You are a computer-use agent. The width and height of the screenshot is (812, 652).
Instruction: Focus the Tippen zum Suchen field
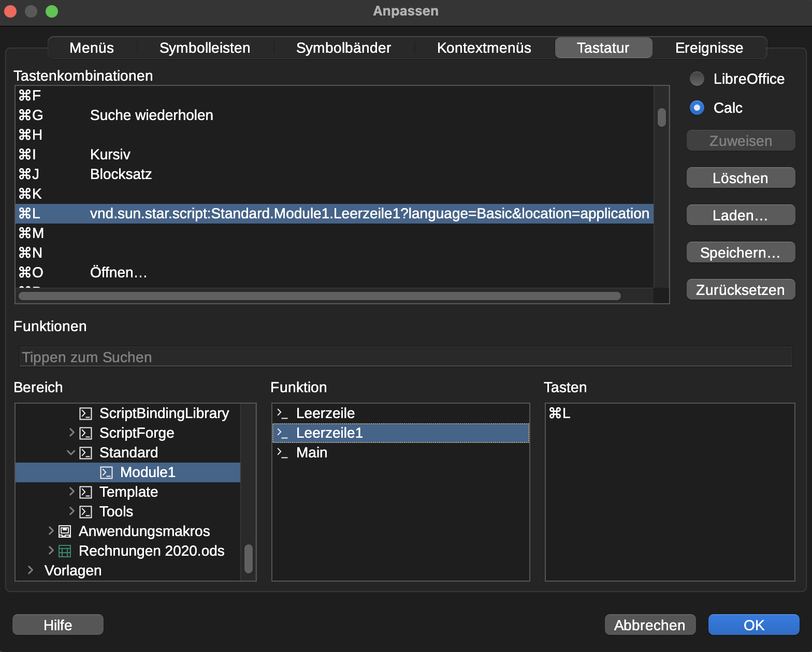(406, 357)
